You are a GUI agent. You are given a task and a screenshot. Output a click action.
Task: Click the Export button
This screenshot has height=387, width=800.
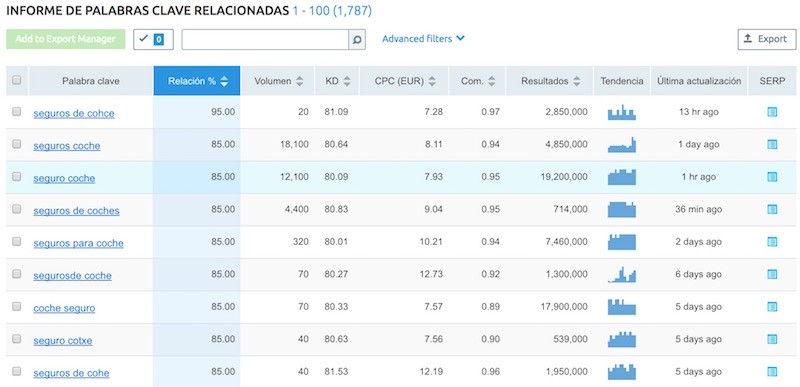click(767, 39)
